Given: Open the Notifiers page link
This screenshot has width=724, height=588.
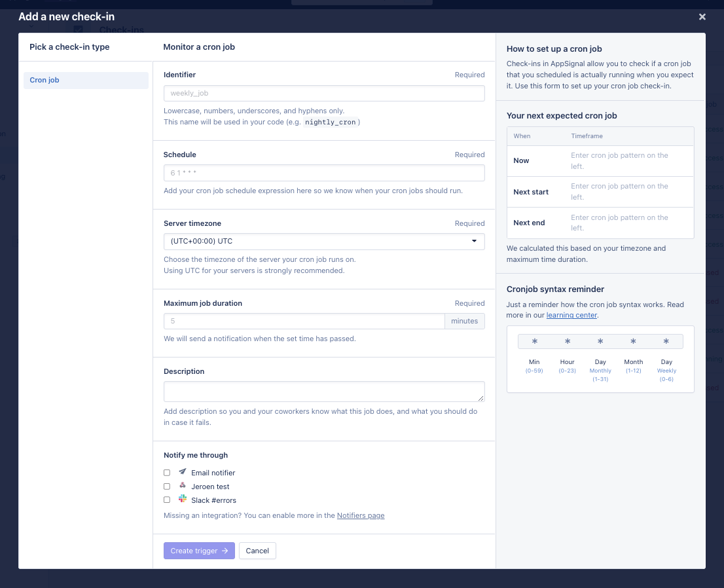Looking at the screenshot, I should pyautogui.click(x=361, y=515).
